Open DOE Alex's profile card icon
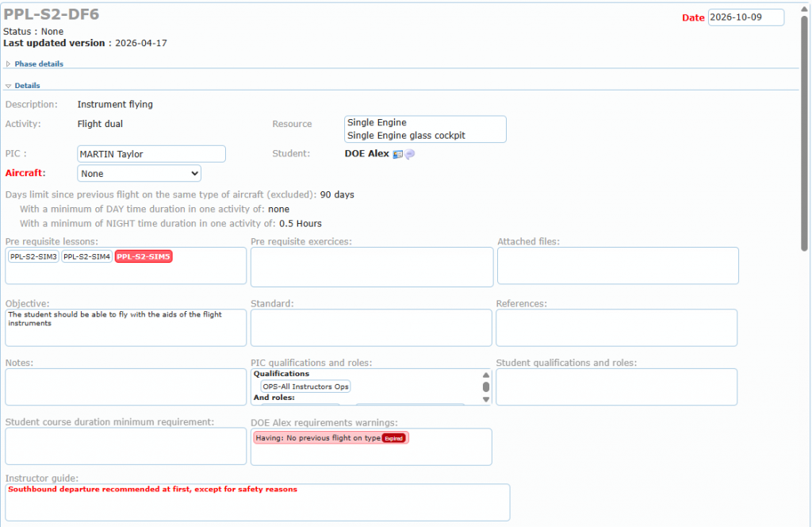The height and width of the screenshot is (527, 812). (x=398, y=154)
